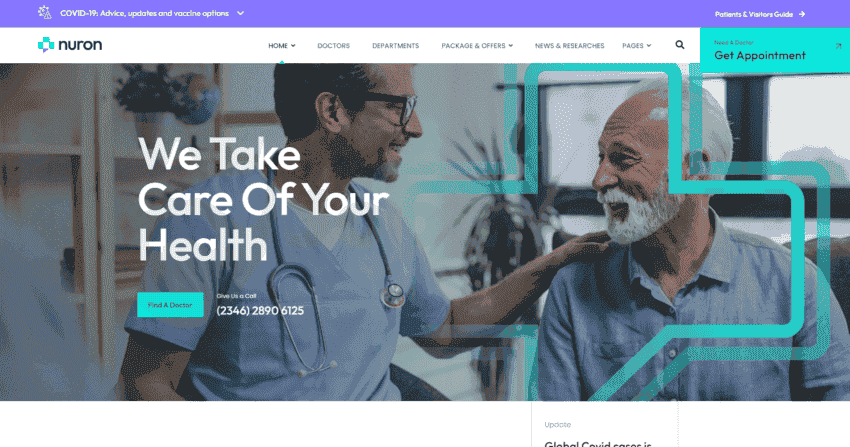
Task: Click the COVID-19 virus icon in top bar
Action: pyautogui.click(x=44, y=12)
